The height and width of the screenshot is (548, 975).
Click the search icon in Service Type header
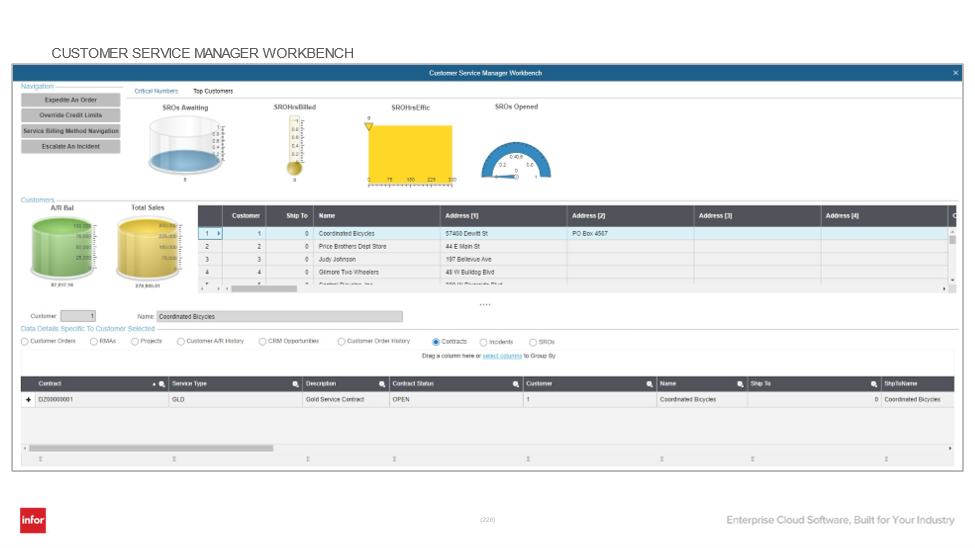tap(296, 384)
